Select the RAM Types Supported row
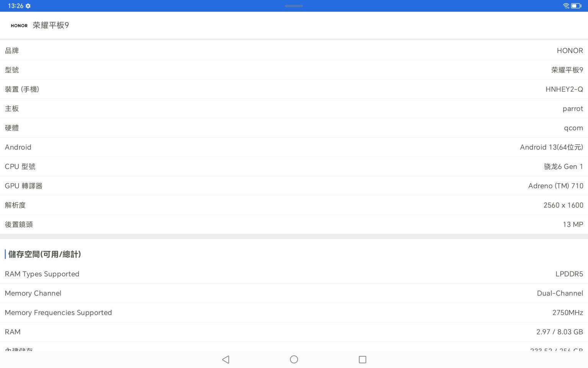The image size is (588, 368). click(294, 274)
